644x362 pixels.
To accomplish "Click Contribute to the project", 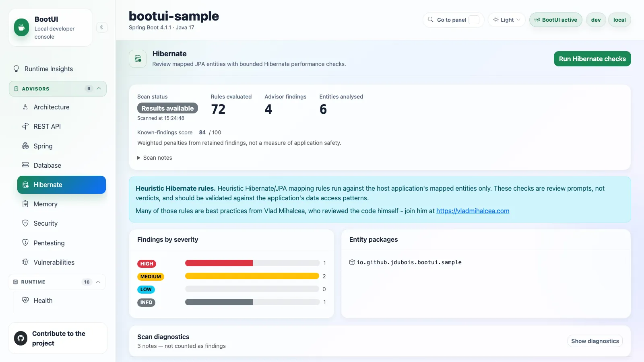I will 58,338.
